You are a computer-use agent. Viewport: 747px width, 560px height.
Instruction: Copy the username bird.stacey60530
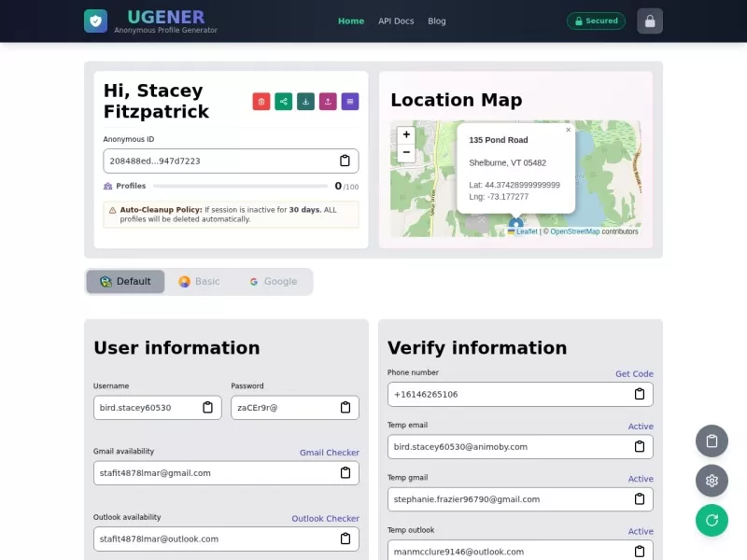207,408
